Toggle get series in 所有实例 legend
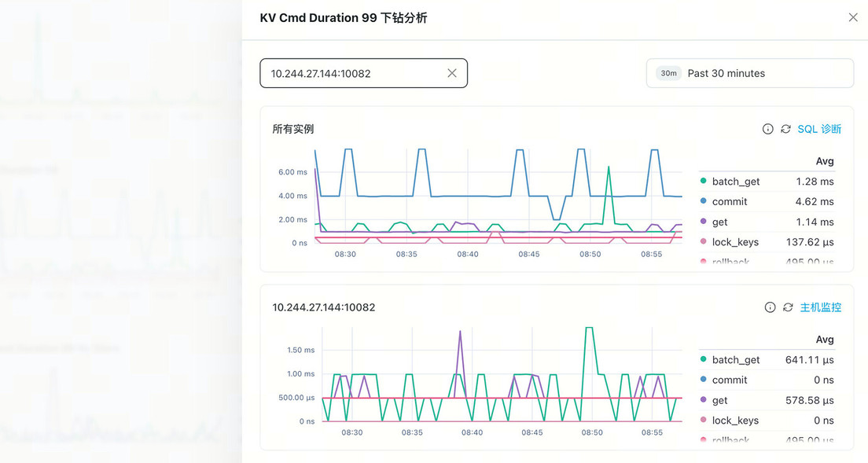This screenshot has width=868, height=463. pos(719,222)
